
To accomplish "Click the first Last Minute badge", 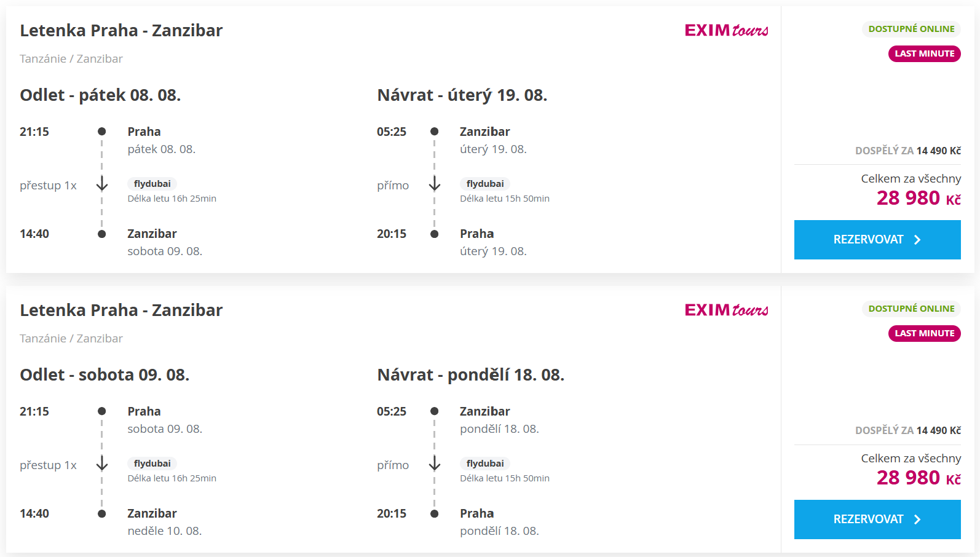I will coord(925,53).
